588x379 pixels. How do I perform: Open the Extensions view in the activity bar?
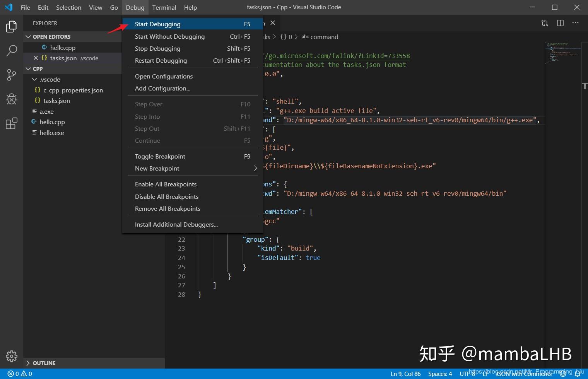(x=11, y=123)
